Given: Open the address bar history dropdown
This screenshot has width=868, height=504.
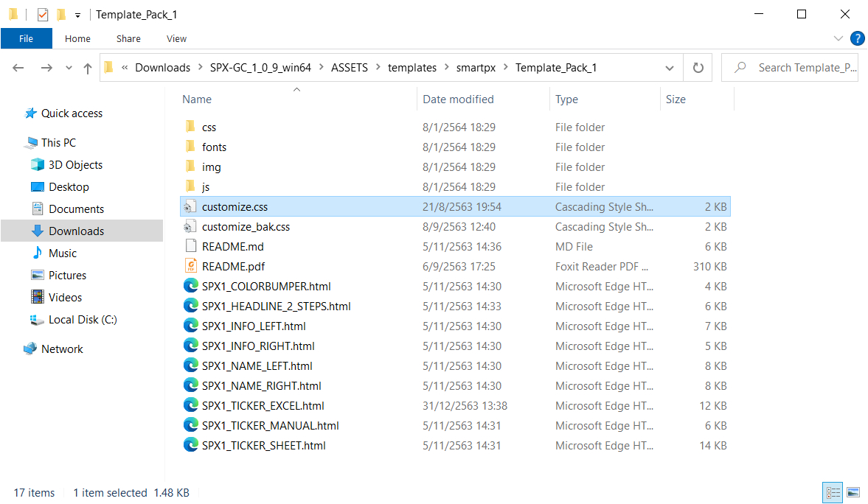Looking at the screenshot, I should click(670, 67).
